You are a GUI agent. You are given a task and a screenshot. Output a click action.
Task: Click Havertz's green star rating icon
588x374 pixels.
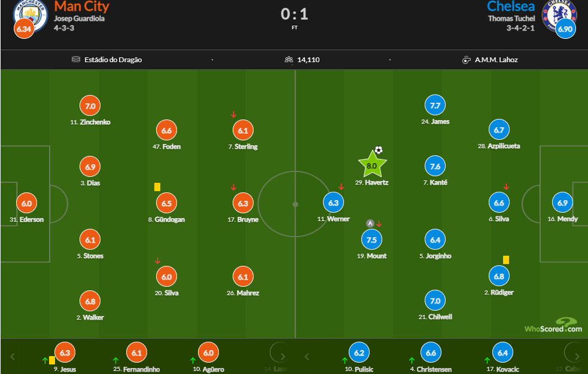(372, 165)
